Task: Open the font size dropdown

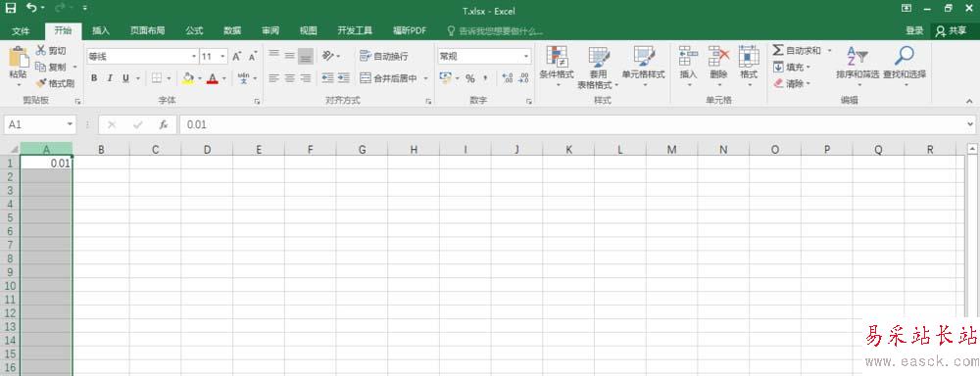Action: tap(223, 56)
